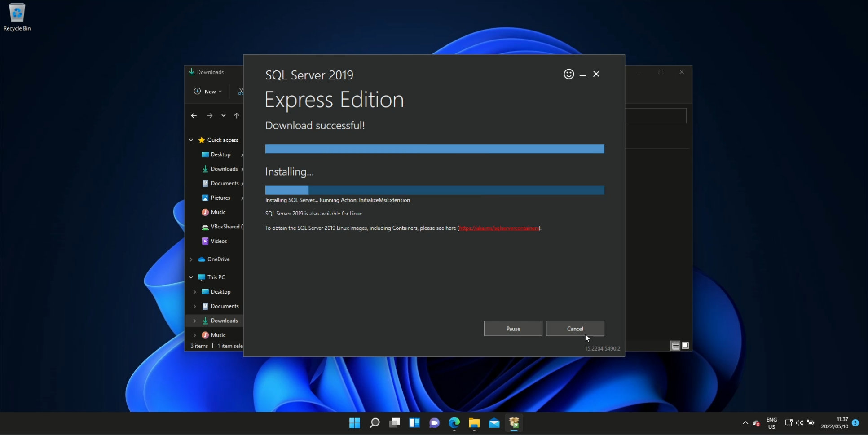Go back in File Explorer
Viewport: 868px width, 435px height.
tap(194, 116)
